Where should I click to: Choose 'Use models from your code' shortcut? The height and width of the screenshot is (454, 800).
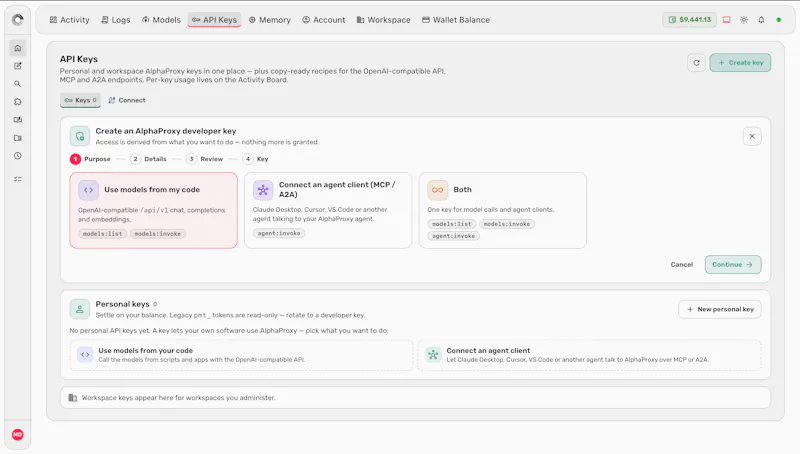click(241, 355)
